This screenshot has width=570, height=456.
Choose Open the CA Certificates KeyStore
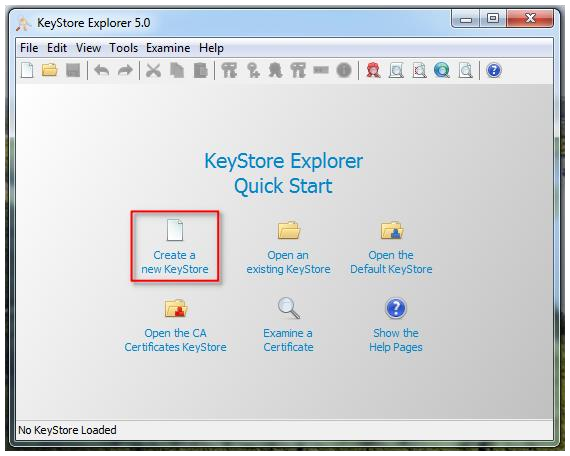(x=176, y=325)
